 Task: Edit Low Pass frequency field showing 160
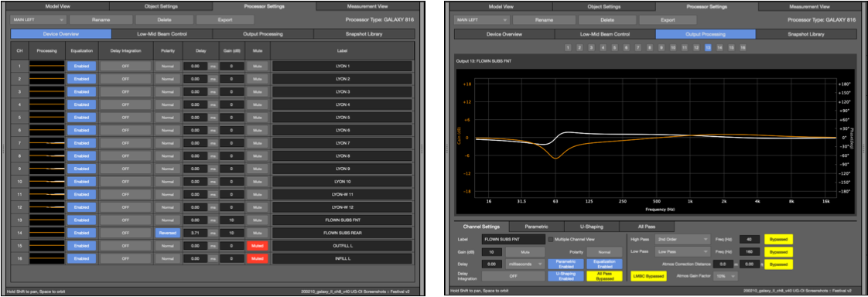750,251
